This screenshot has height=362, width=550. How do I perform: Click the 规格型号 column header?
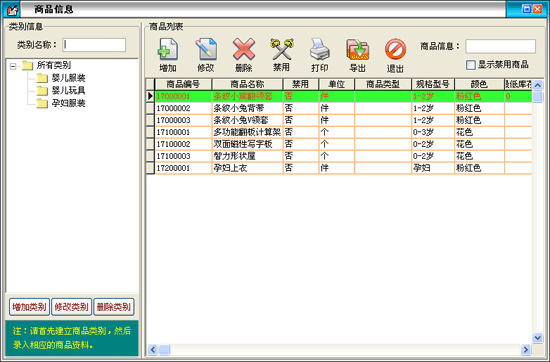433,84
